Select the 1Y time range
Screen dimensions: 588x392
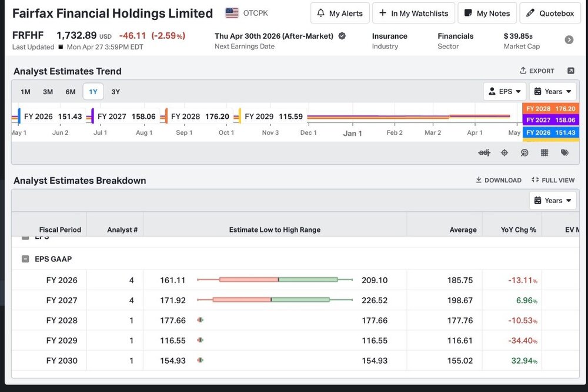[93, 92]
